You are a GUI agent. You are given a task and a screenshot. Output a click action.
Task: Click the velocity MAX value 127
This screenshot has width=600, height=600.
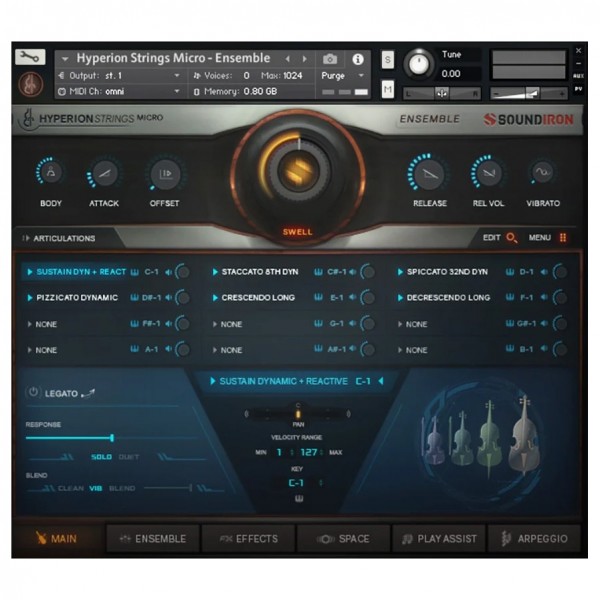click(x=308, y=452)
